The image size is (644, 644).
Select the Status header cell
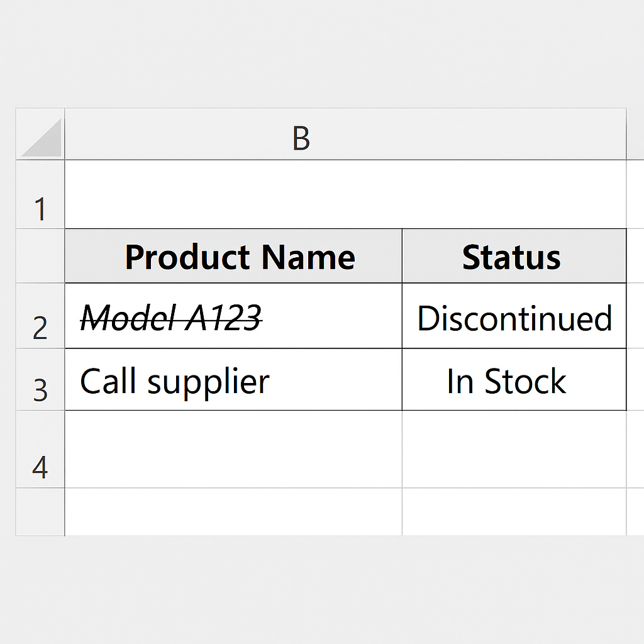(x=514, y=257)
